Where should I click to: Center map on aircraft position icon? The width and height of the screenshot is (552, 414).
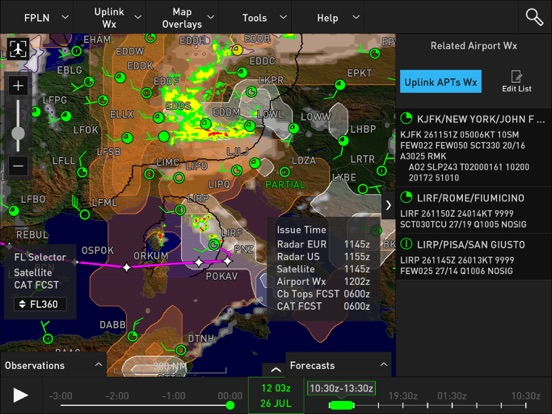[x=18, y=49]
